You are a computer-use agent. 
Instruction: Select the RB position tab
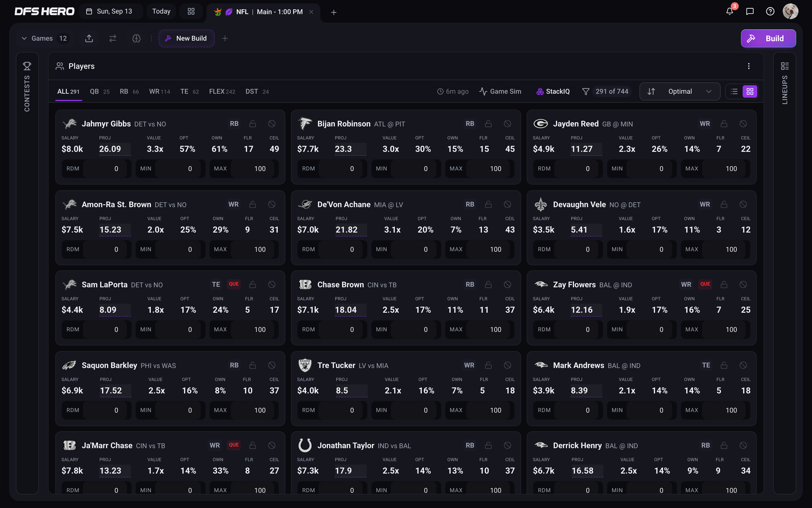click(x=129, y=91)
